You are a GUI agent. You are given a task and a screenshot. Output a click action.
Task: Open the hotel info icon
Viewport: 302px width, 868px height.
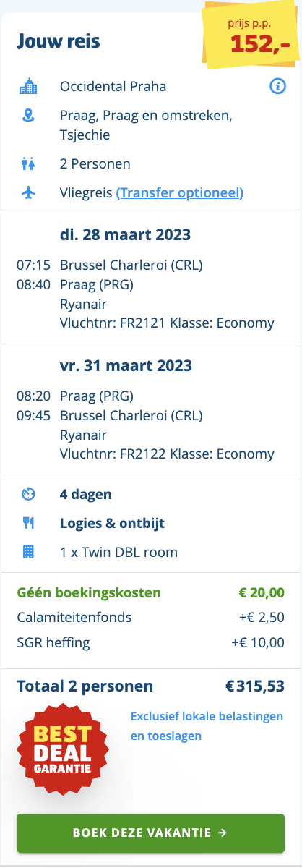point(277,87)
